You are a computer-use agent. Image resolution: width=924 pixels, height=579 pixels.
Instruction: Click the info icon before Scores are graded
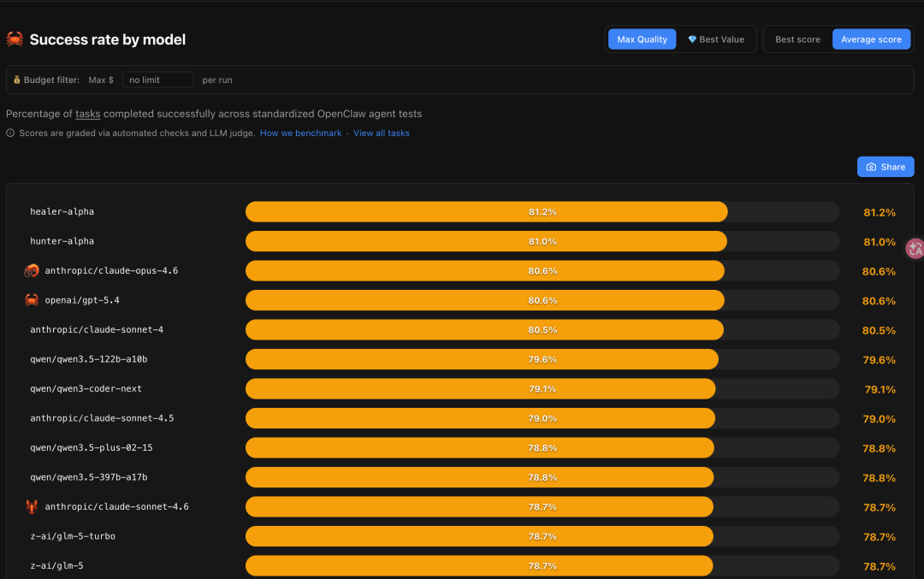(x=10, y=133)
